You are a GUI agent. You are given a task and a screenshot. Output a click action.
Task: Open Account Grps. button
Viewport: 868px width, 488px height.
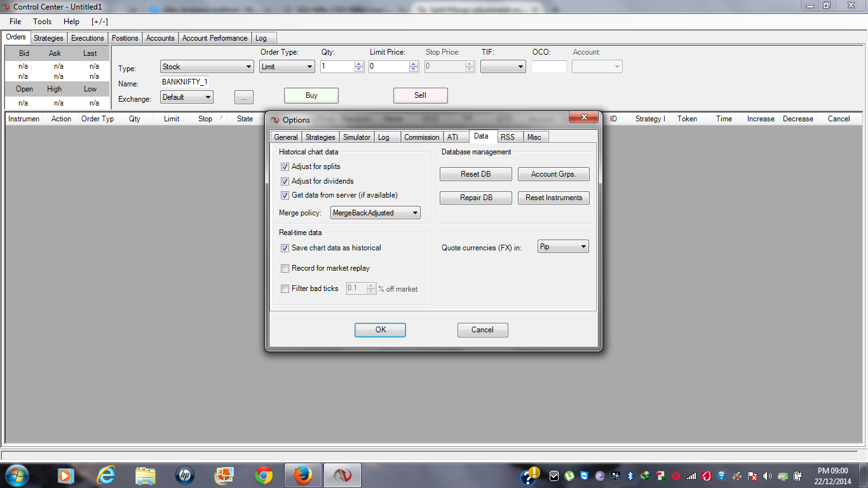click(x=553, y=174)
